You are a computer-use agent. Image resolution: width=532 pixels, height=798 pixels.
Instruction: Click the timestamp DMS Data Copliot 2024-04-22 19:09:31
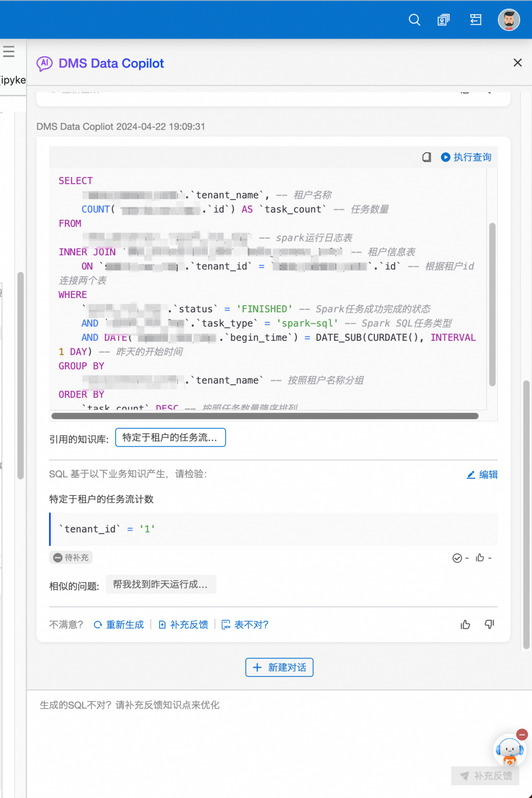121,127
